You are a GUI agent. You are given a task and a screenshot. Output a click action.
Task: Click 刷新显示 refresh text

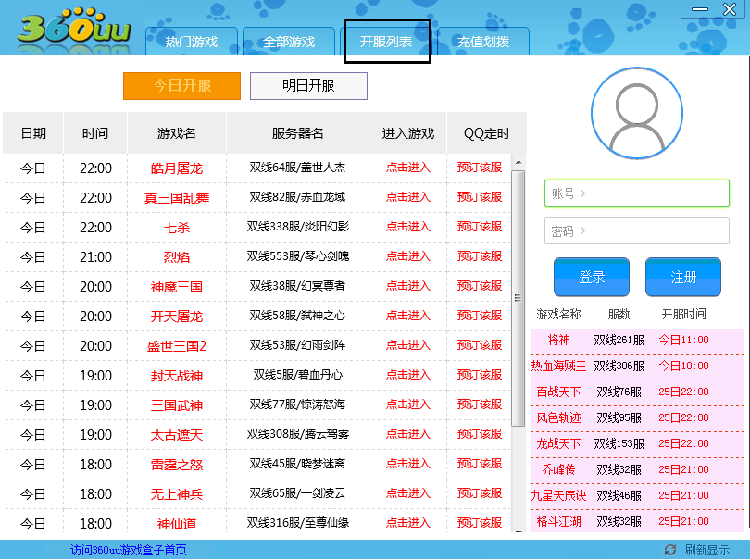(707, 550)
